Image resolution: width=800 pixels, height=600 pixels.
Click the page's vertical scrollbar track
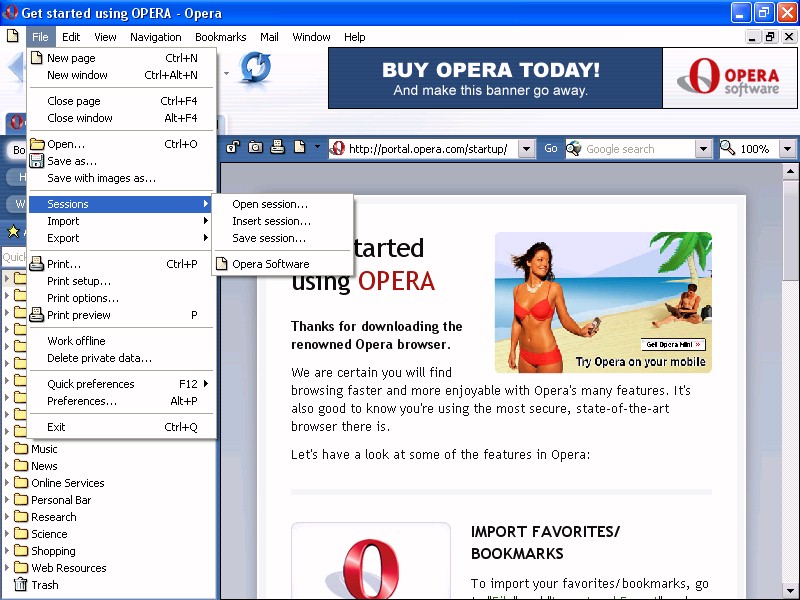(789, 400)
